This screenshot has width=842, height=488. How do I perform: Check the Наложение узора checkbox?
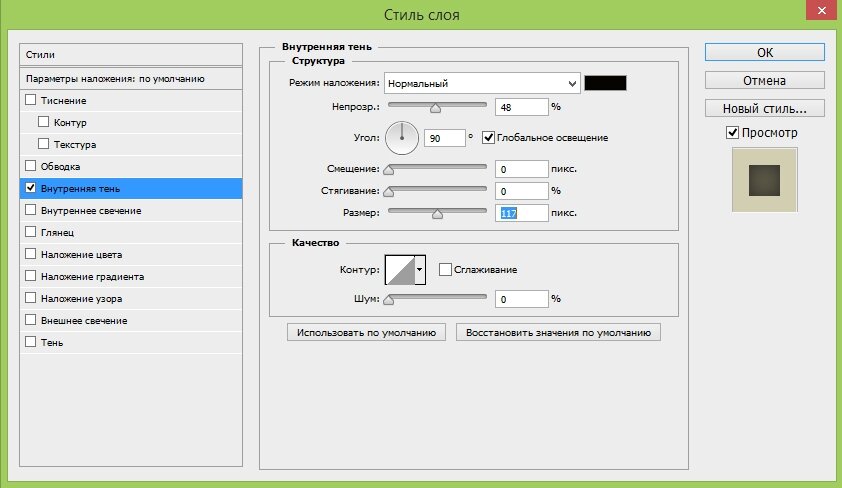coord(31,298)
